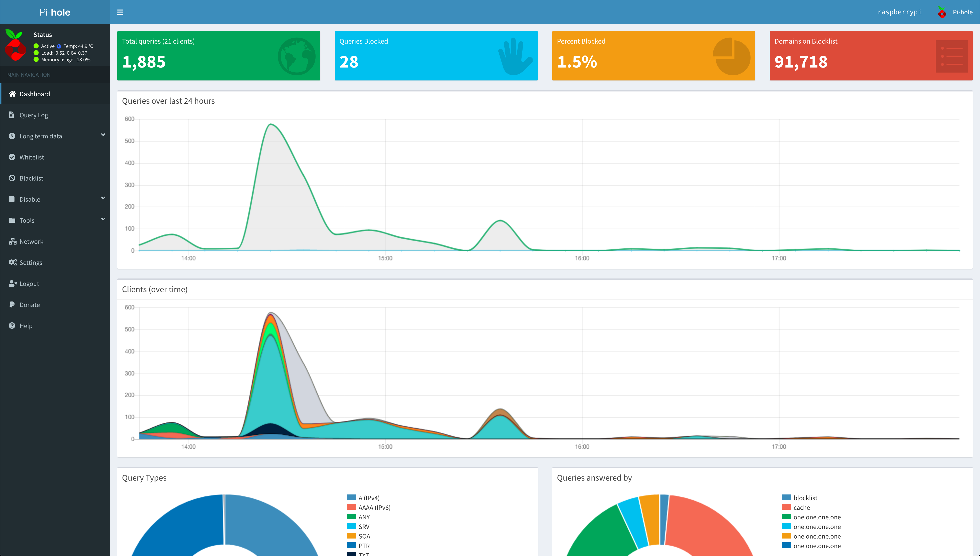This screenshot has width=980, height=556.
Task: Toggle AAAA (IPv6) legend entry
Action: [368, 507]
